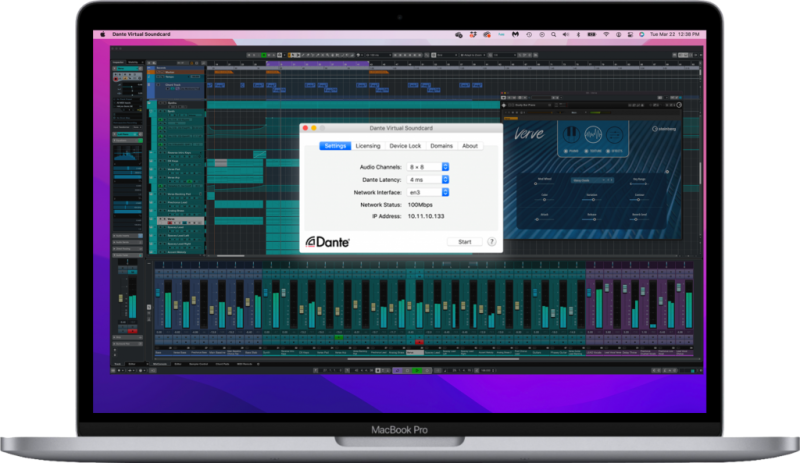Viewport: 800px width, 463px height.
Task: Open the Audio Channels dropdown
Action: (x=446, y=166)
